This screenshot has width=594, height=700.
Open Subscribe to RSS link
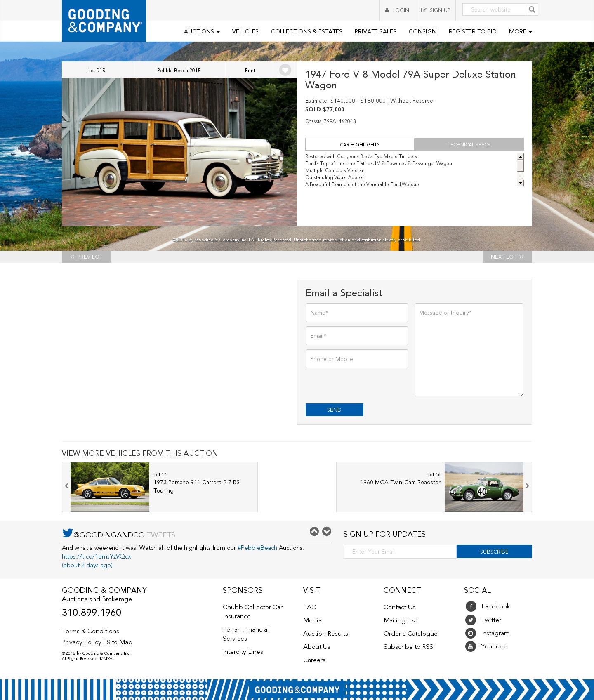(408, 647)
